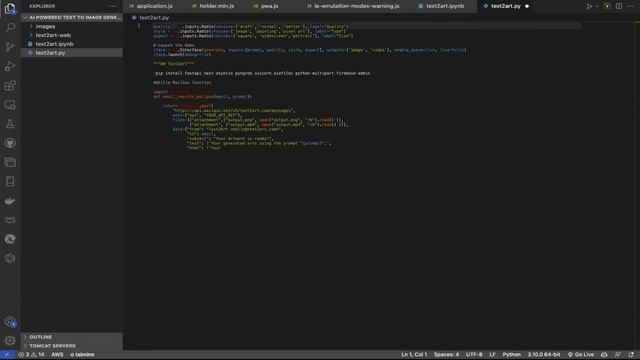Open the Testing flask icon
Screen dimensions: 640x360
click(x=10, y=124)
